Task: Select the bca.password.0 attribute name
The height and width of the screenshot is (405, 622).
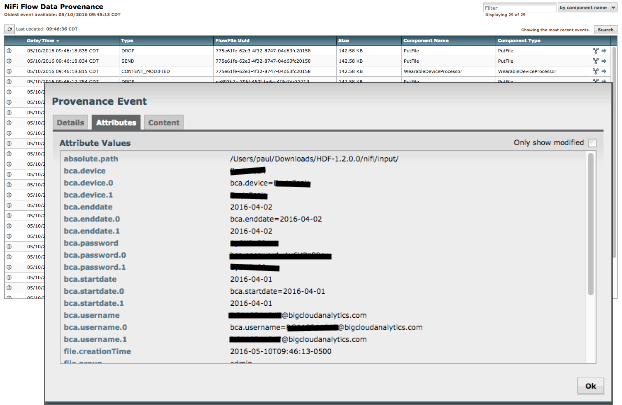Action: click(x=95, y=255)
